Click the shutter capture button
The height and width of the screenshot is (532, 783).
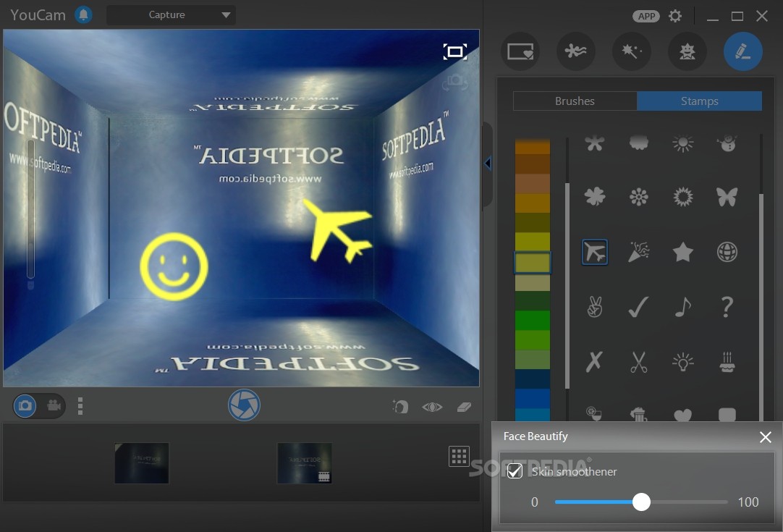pos(244,405)
